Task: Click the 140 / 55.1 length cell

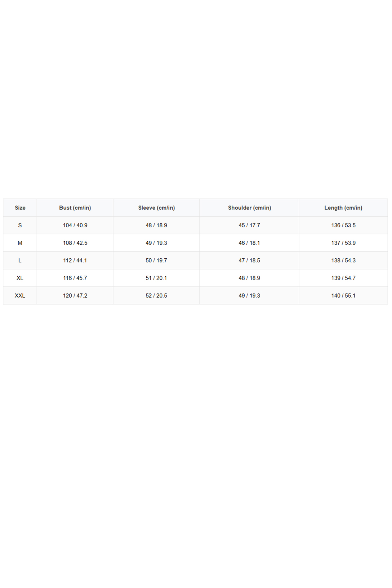Action: [x=343, y=295]
